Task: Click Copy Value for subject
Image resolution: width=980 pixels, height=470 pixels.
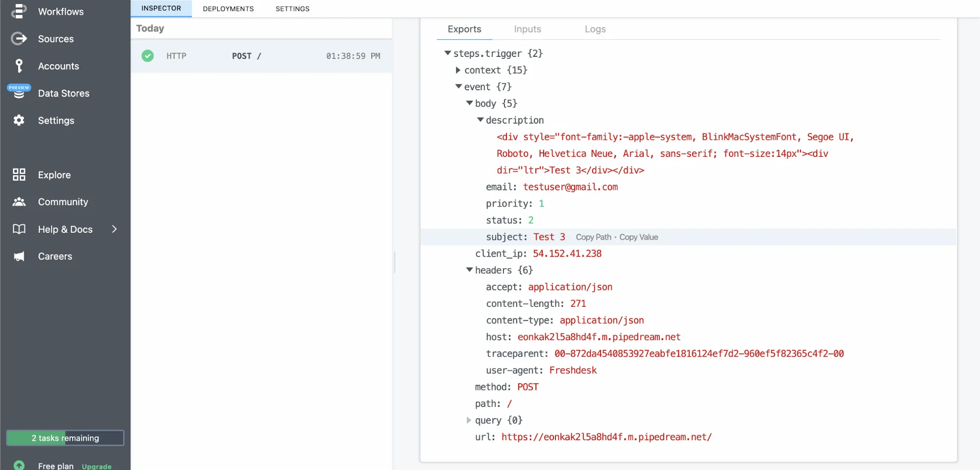Action: pyautogui.click(x=638, y=237)
